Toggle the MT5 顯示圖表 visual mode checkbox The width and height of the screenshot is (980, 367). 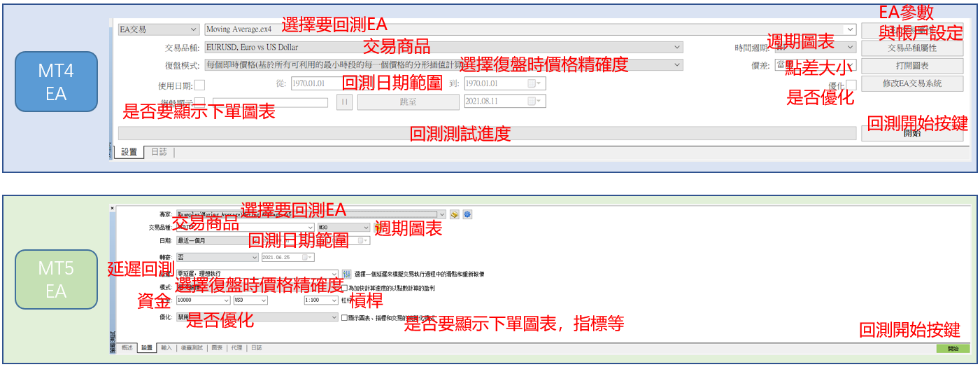coord(343,317)
